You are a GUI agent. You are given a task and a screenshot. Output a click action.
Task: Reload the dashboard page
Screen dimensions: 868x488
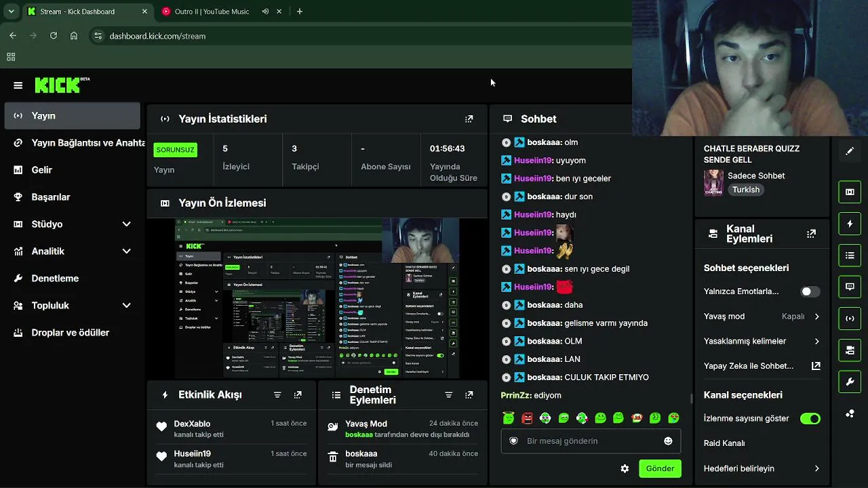pos(54,36)
